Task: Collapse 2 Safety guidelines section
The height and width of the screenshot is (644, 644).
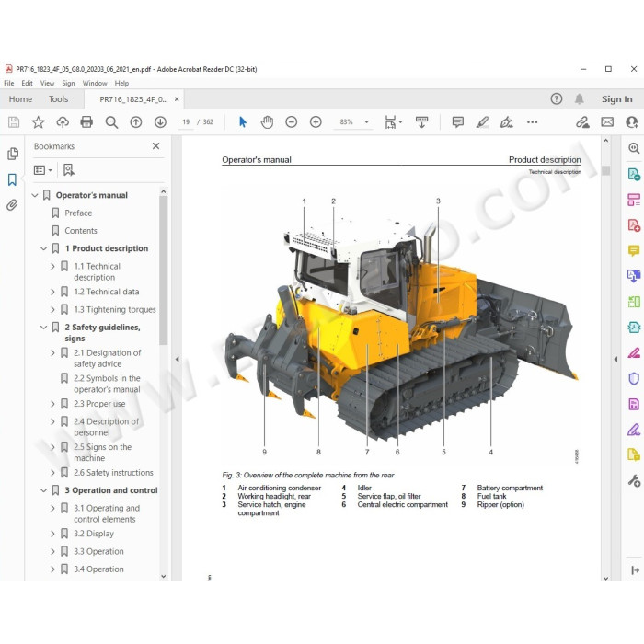Action: click(x=43, y=328)
